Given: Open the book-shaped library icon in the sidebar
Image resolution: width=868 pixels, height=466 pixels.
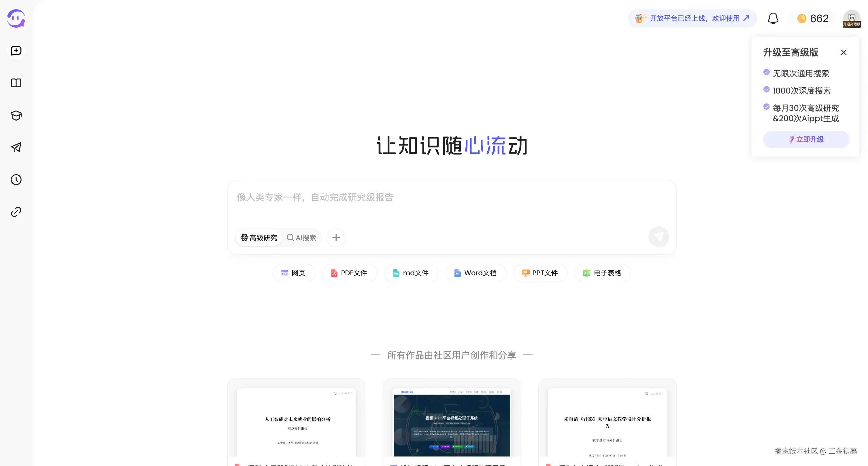Looking at the screenshot, I should coord(16,83).
